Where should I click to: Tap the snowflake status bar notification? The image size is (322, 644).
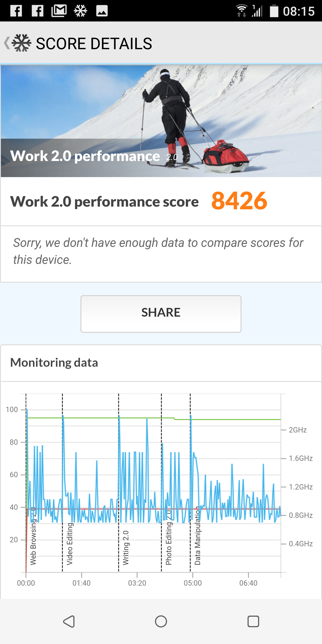point(80,11)
